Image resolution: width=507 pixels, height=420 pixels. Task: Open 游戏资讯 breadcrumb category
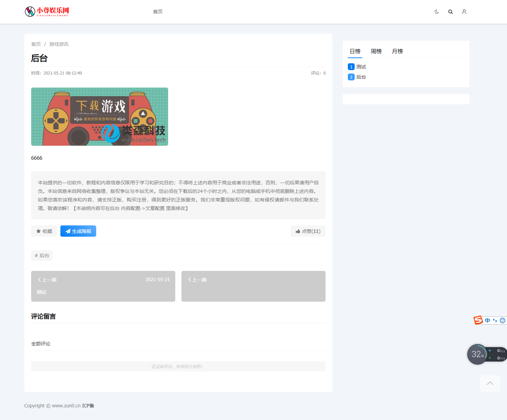59,44
